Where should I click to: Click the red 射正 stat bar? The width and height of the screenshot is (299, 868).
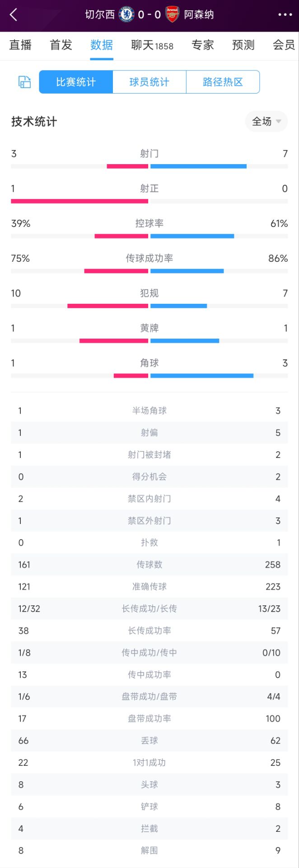[x=79, y=201]
